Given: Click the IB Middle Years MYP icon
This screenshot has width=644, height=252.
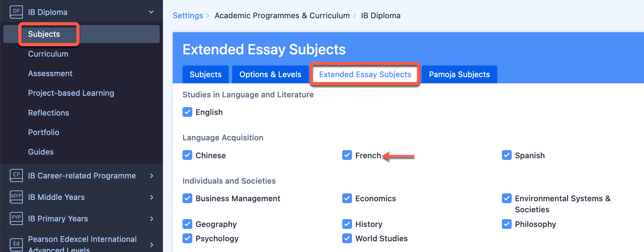Looking at the screenshot, I should pyautogui.click(x=16, y=197).
